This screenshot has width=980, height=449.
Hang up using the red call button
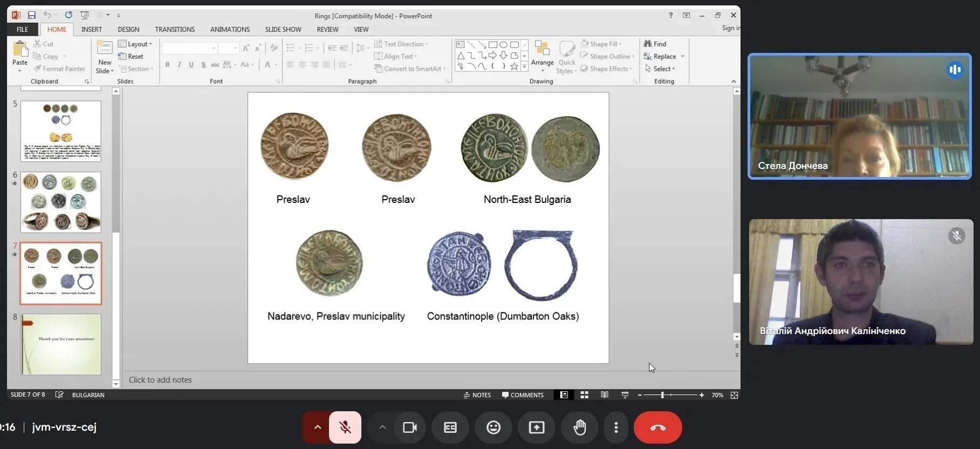coord(657,427)
